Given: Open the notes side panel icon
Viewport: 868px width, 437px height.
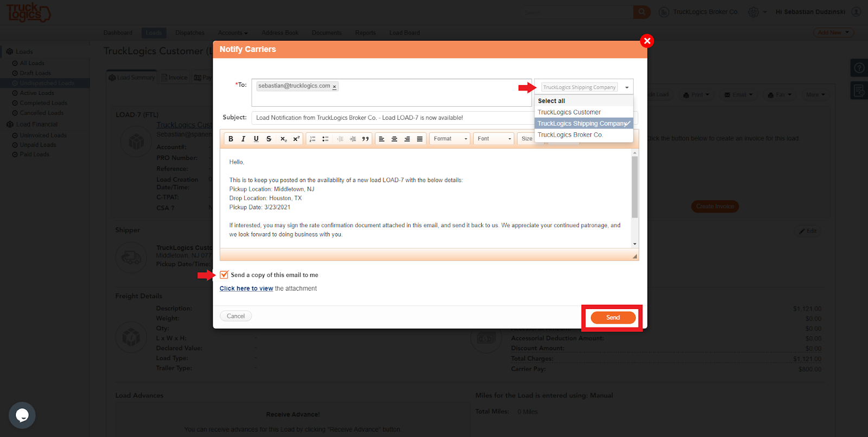Looking at the screenshot, I should pyautogui.click(x=859, y=91).
